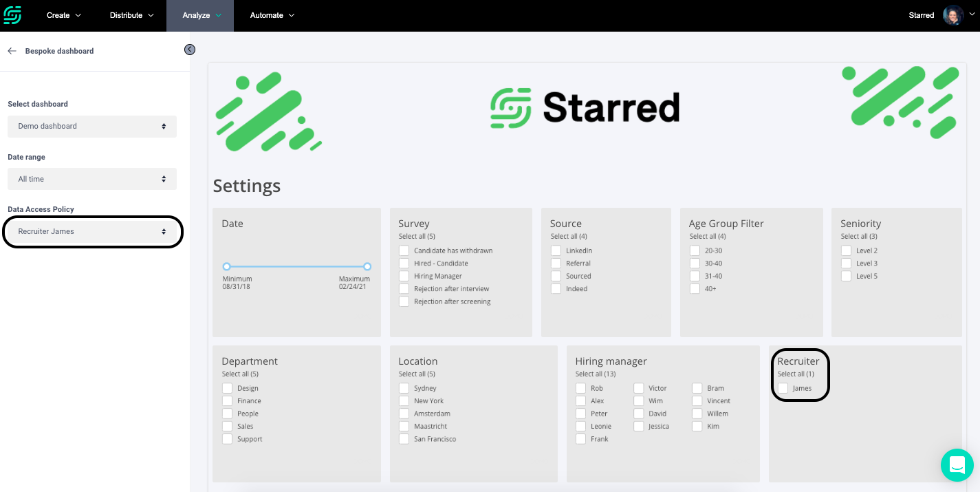Check the Sales department
The image size is (980, 492).
(228, 427)
